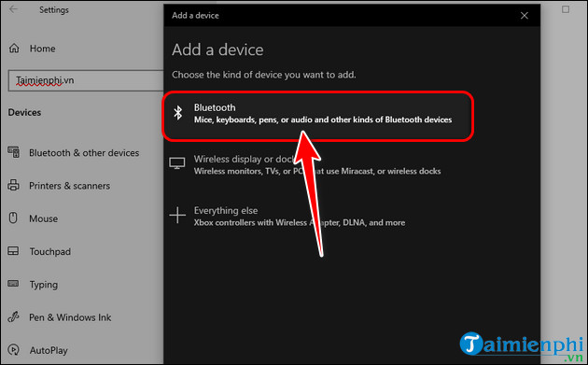This screenshot has width=588, height=365.
Task: Click the back arrow in Settings
Action: [x=13, y=9]
